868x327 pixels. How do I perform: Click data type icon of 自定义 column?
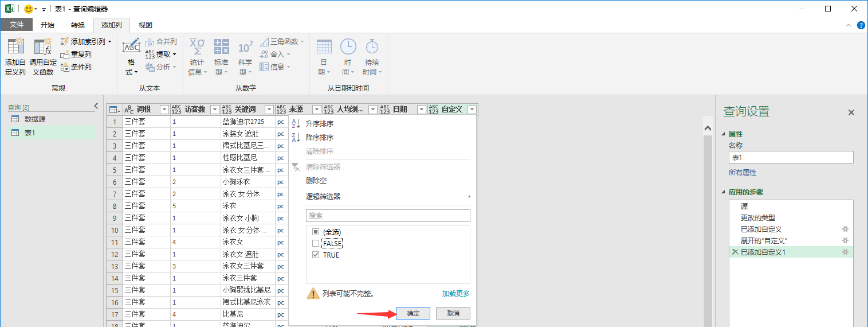tap(434, 110)
